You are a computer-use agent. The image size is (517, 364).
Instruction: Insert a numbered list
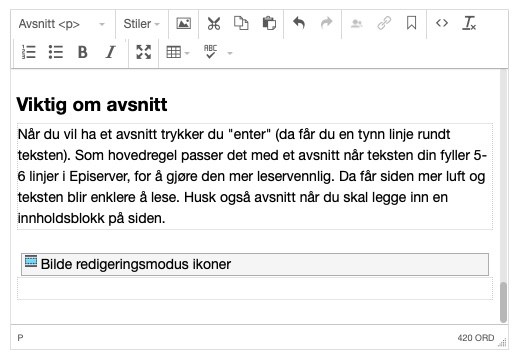point(29,52)
